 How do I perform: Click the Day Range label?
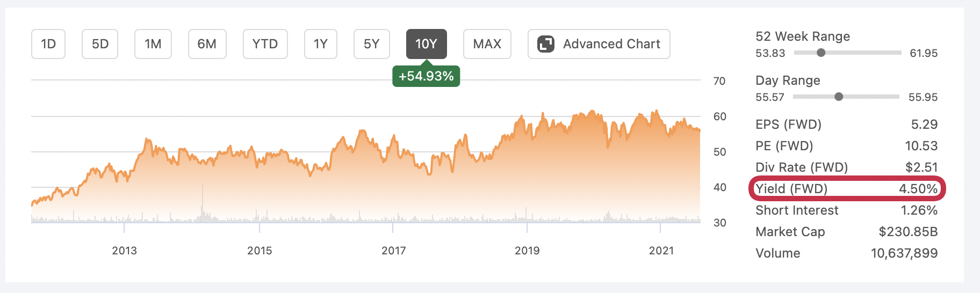[x=788, y=80]
